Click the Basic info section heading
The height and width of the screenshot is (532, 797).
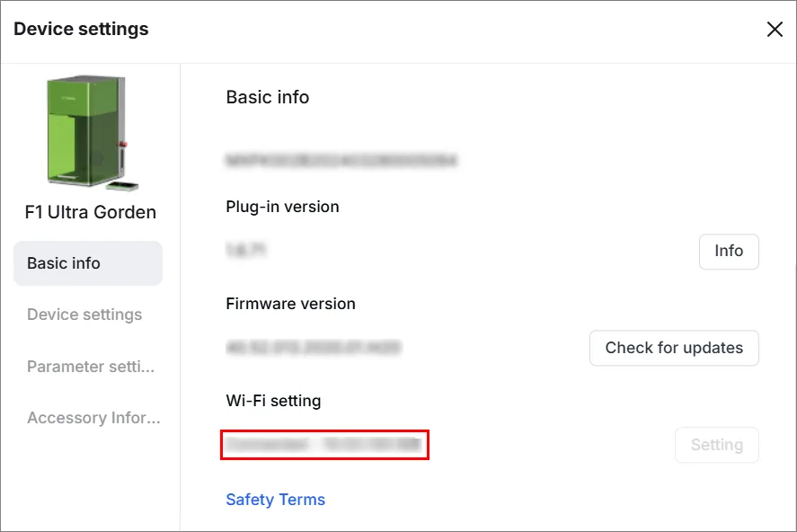click(x=268, y=97)
